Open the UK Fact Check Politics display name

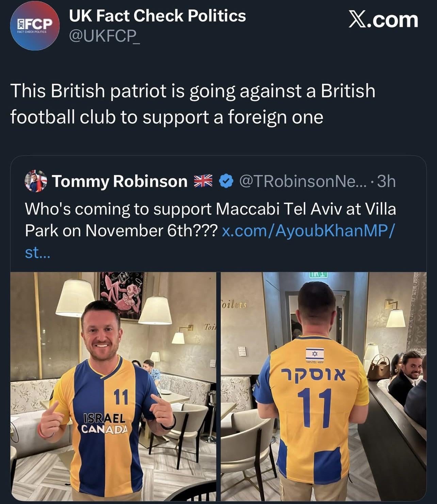click(x=157, y=16)
